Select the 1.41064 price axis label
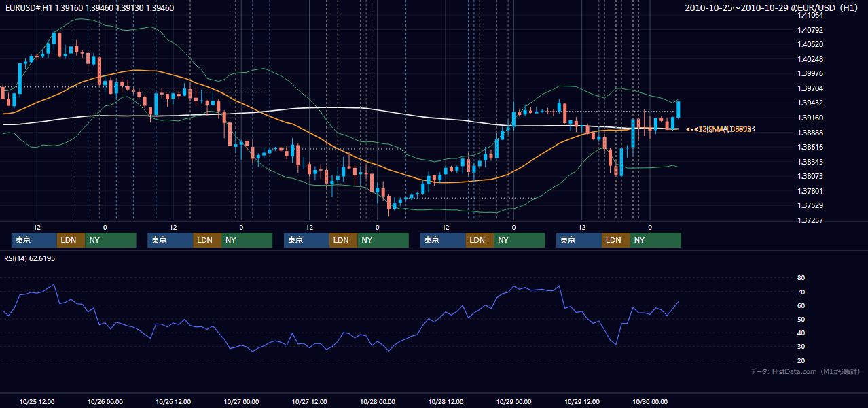The height and width of the screenshot is (408, 868). coord(810,15)
